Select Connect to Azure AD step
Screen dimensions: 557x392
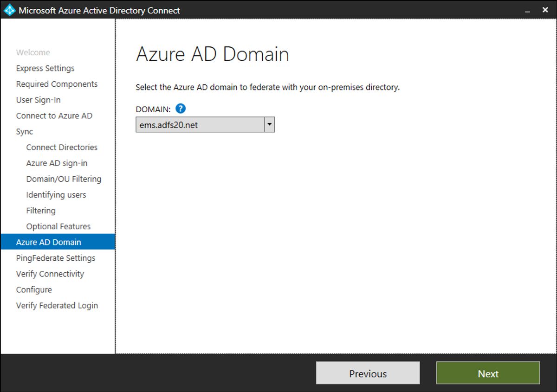54,116
